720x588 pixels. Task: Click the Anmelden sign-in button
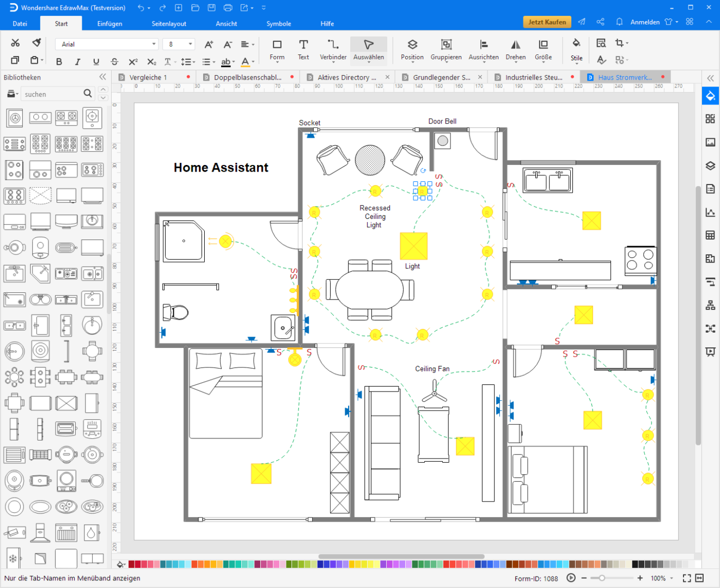[645, 22]
